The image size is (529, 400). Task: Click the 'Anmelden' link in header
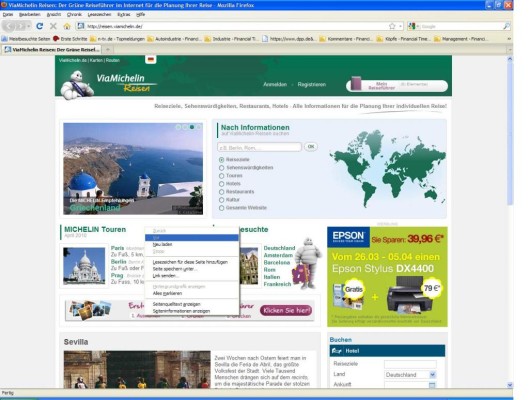tap(275, 84)
